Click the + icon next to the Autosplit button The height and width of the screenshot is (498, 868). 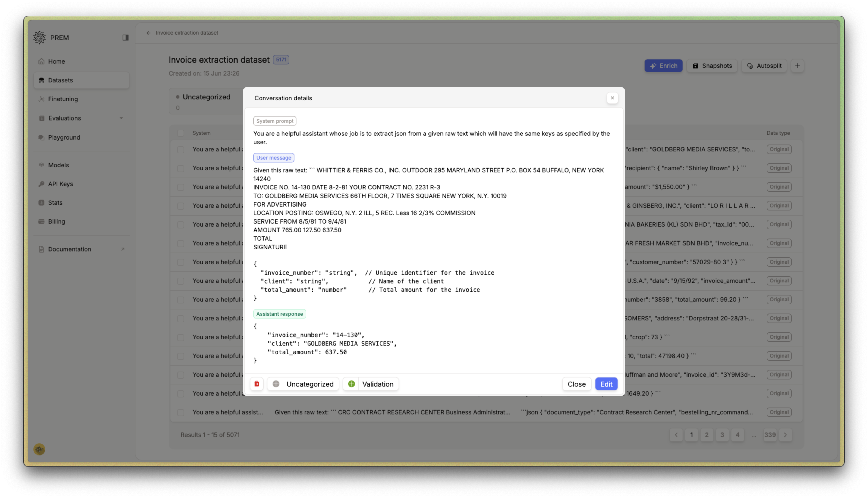point(798,66)
